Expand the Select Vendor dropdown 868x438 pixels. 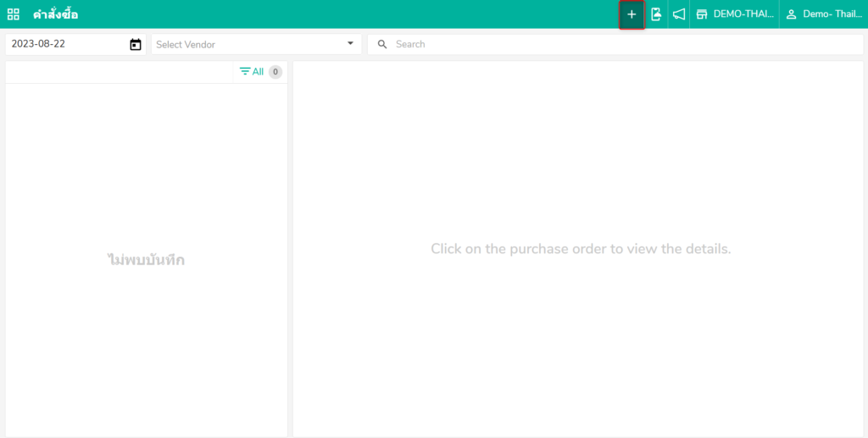point(256,44)
